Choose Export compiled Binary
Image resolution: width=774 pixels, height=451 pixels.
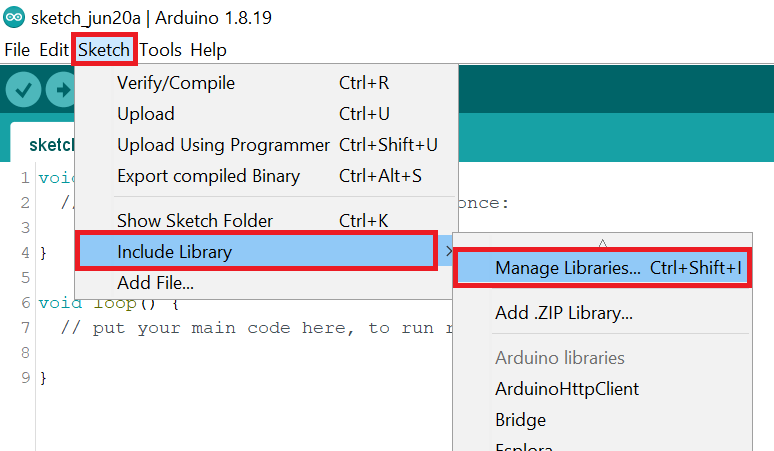tap(208, 176)
